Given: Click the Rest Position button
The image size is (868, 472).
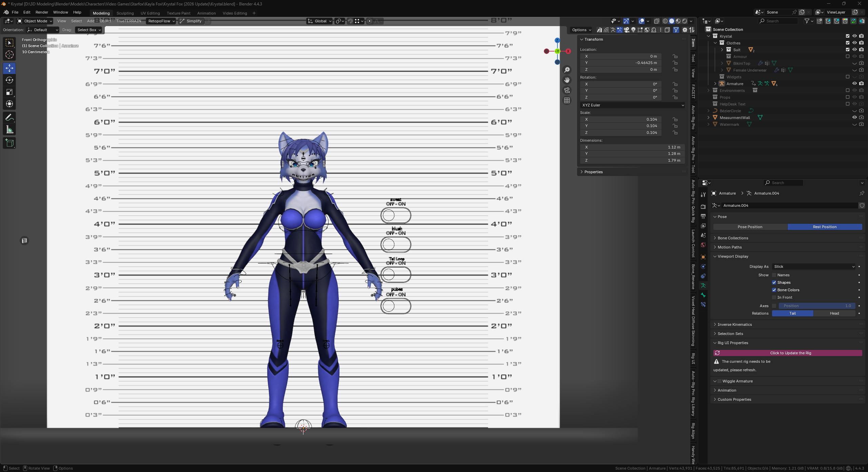Looking at the screenshot, I should click(x=825, y=227).
